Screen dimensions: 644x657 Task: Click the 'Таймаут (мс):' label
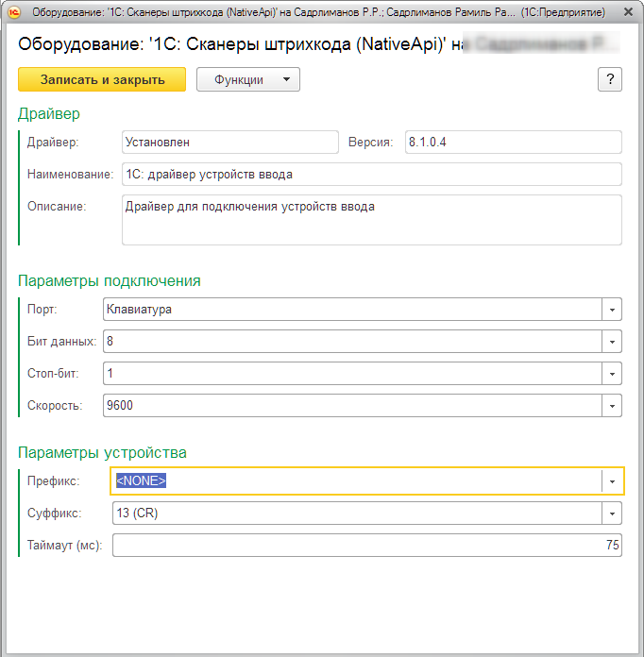(x=64, y=545)
